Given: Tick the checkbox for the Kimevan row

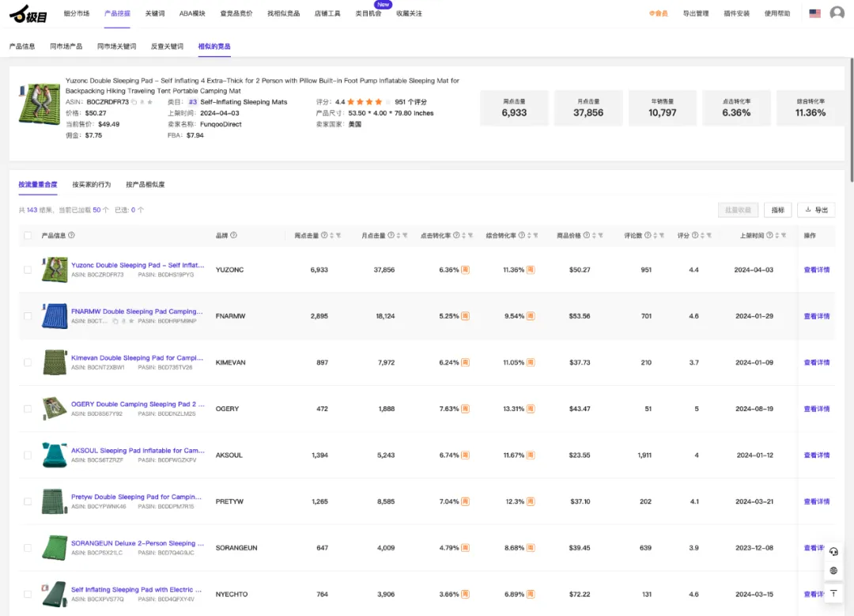Looking at the screenshot, I should [28, 362].
